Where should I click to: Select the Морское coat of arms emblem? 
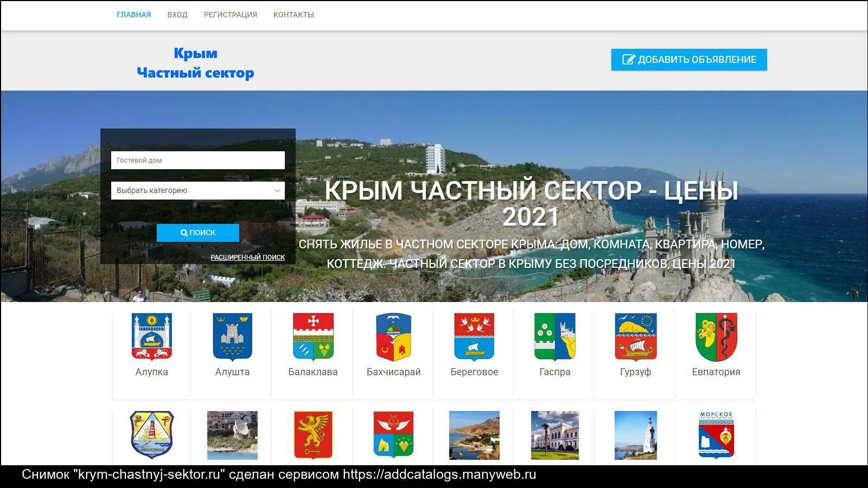coord(716,435)
